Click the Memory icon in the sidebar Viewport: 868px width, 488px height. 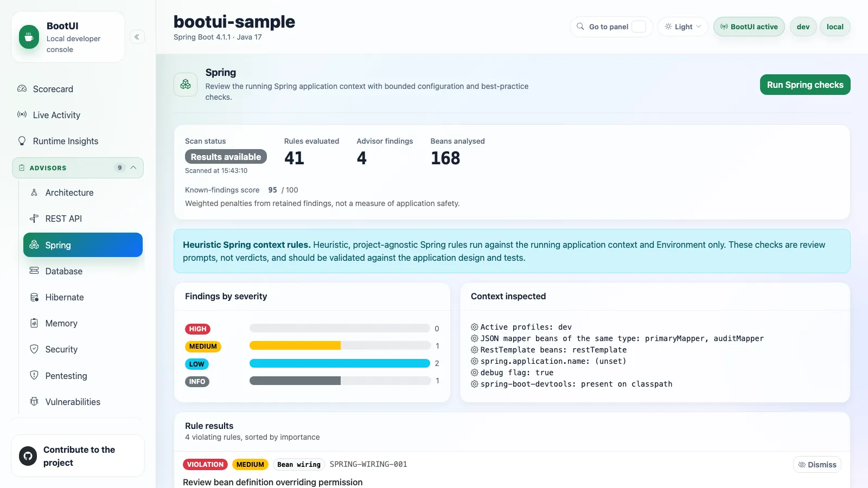[34, 323]
